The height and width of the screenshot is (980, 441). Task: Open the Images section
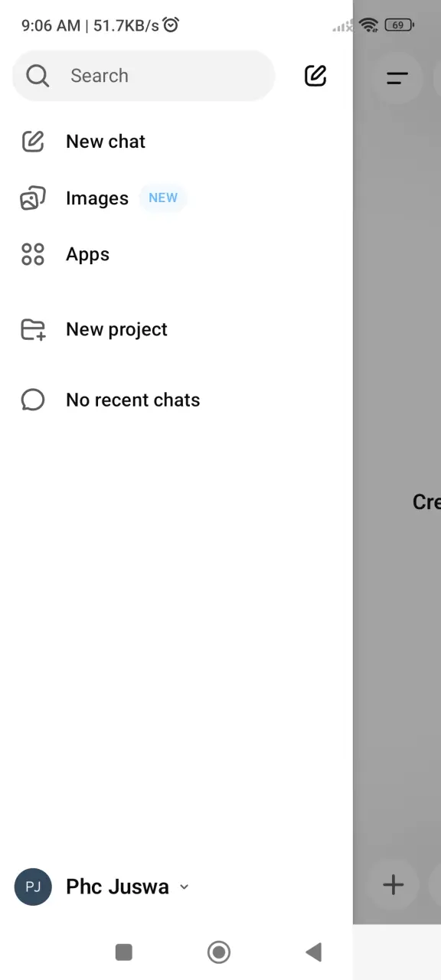coord(97,198)
